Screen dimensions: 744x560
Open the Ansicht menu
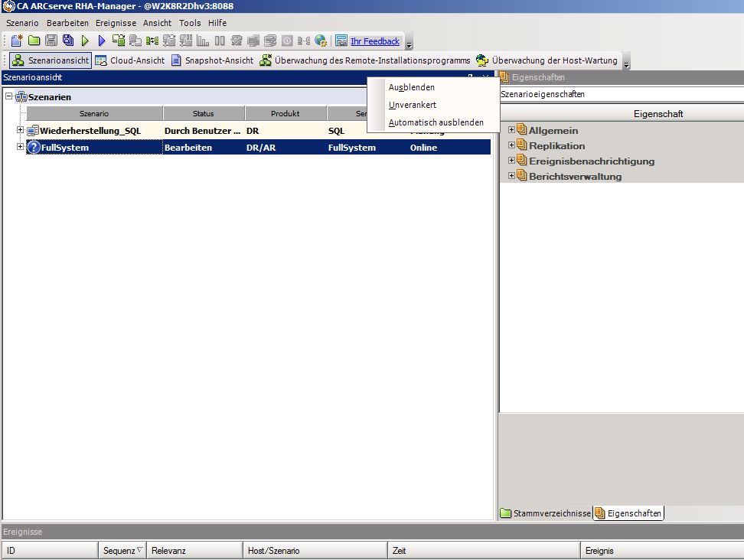click(157, 23)
